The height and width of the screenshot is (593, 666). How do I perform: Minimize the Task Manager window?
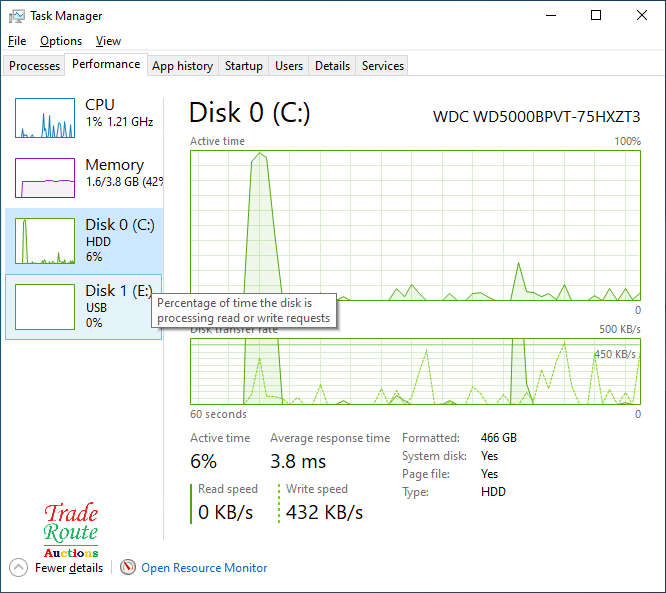click(551, 16)
